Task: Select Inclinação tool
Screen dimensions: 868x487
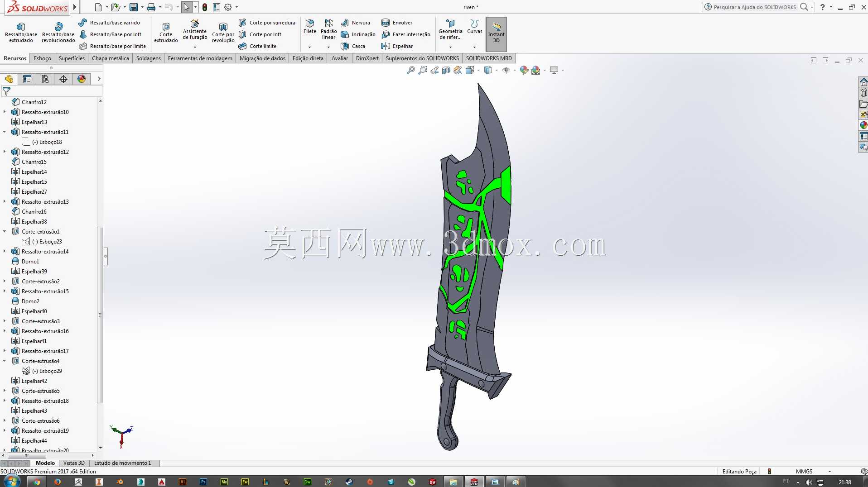Action: pyautogui.click(x=358, y=34)
